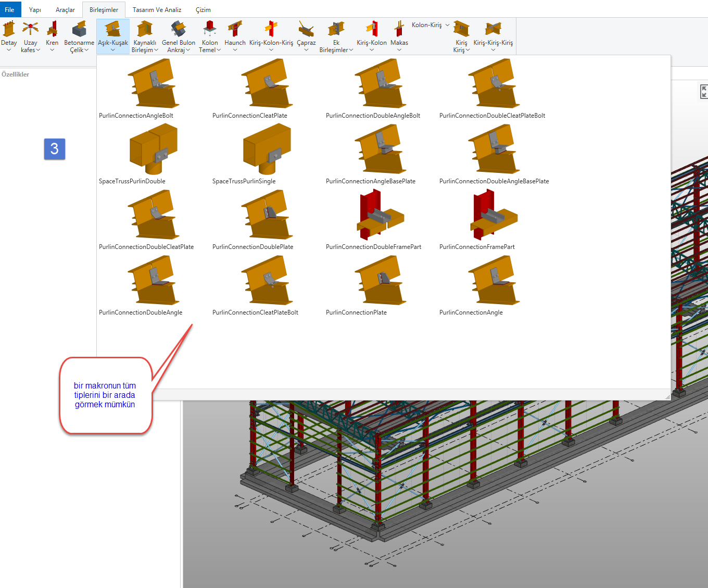The width and height of the screenshot is (708, 588).
Task: Click the Haunch connection tool
Action: click(x=235, y=35)
